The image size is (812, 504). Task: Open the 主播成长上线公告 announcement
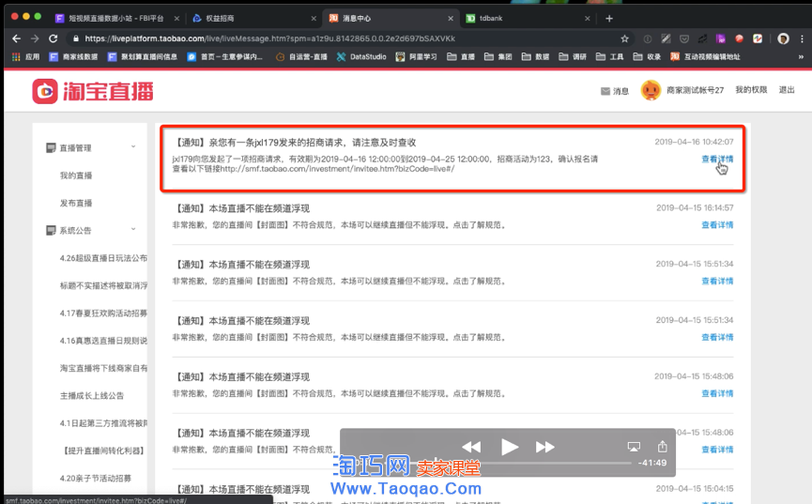coord(92,396)
